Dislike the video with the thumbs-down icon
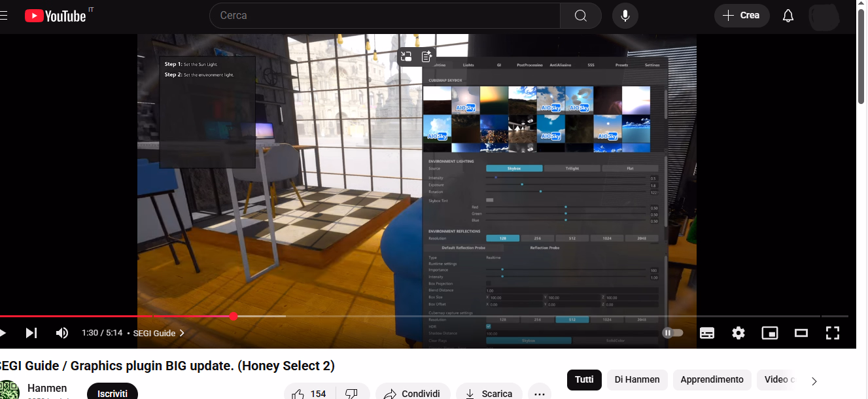Image resolution: width=868 pixels, height=399 pixels. pos(351,394)
